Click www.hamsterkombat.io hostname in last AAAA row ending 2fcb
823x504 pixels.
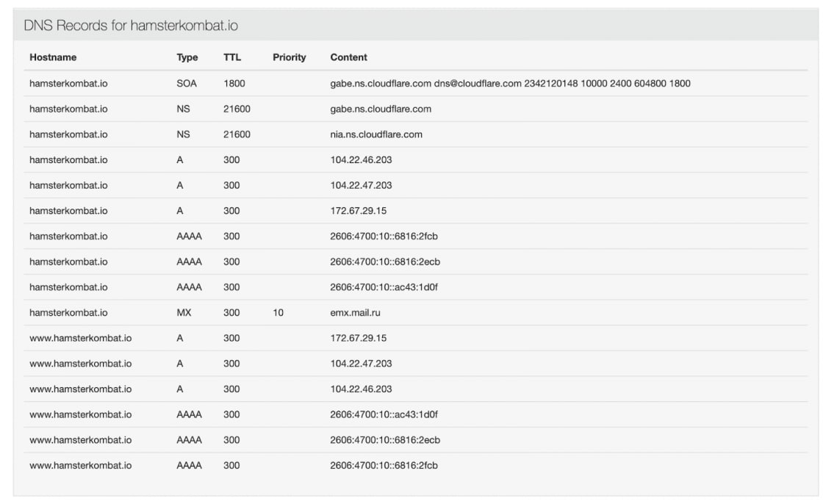(x=80, y=465)
